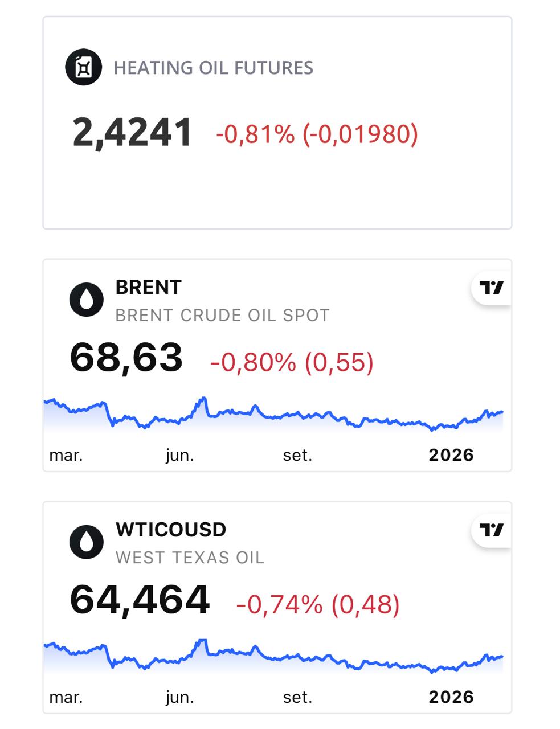Open TradingView logo on WTICOUSD card

click(x=491, y=530)
